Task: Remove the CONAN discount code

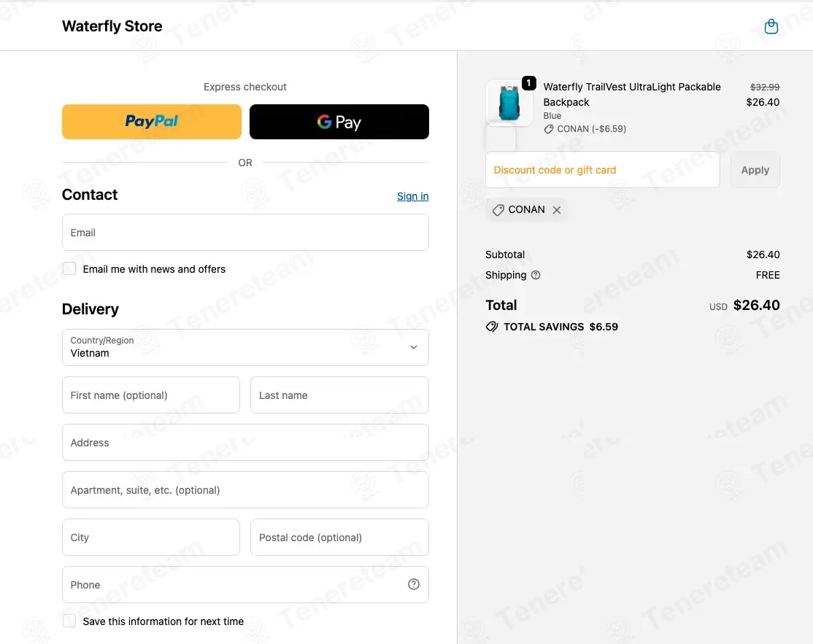Action: [556, 210]
